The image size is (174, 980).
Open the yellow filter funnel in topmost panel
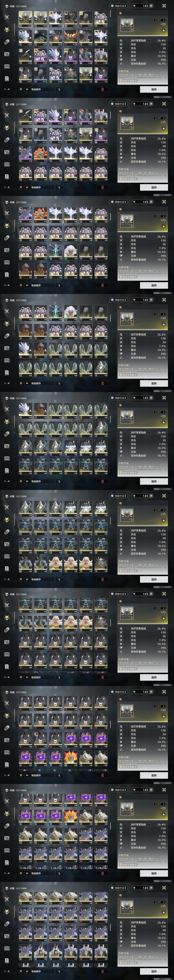(x=21, y=89)
